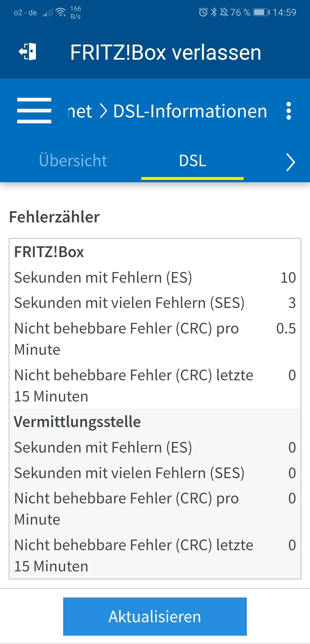
Task: Tap the battery status icon
Action: point(261,12)
